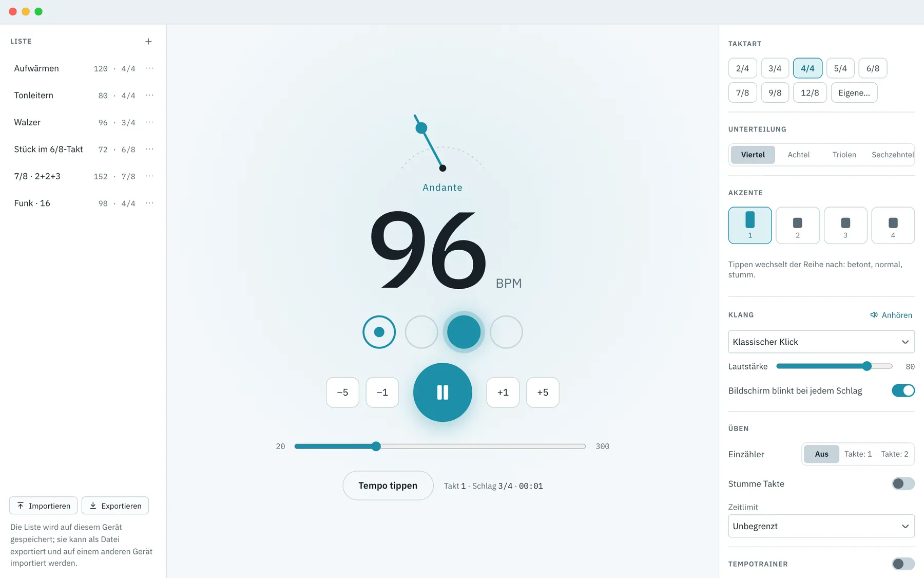Disable screen flash on every beat
The width and height of the screenshot is (924, 578).
coord(903,390)
